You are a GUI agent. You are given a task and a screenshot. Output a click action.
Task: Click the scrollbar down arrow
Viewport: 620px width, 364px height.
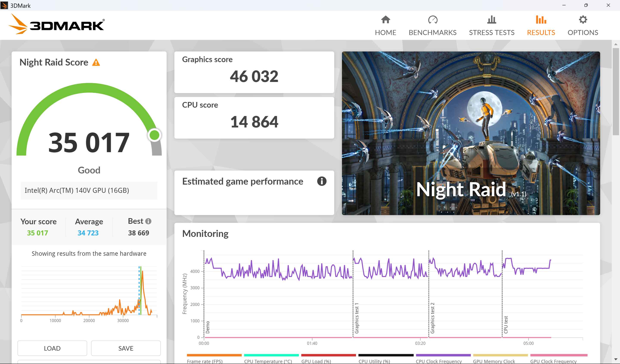point(615,359)
